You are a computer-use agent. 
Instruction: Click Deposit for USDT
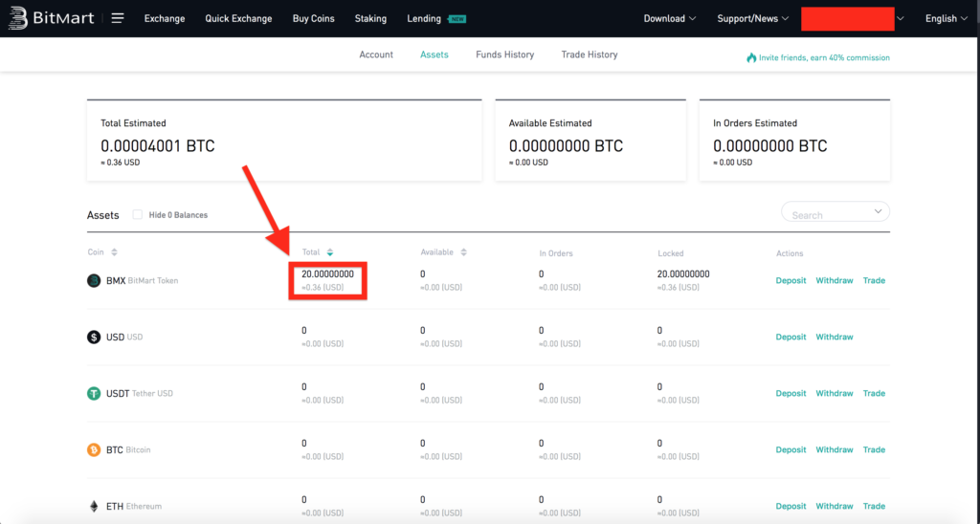click(791, 393)
